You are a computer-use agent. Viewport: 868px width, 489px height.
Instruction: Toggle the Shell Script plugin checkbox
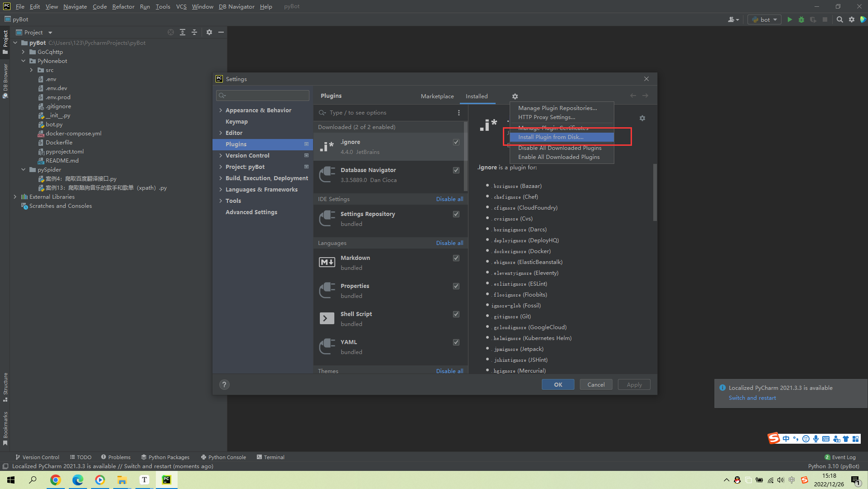point(456,314)
